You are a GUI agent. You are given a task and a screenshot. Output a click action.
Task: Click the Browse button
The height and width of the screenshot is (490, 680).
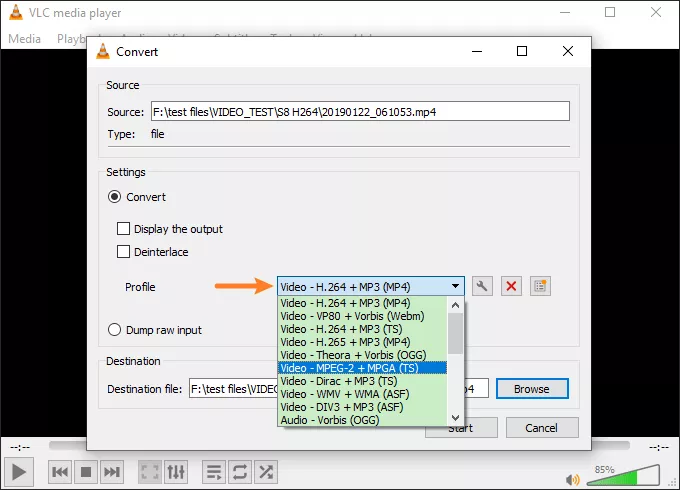pyautogui.click(x=532, y=389)
